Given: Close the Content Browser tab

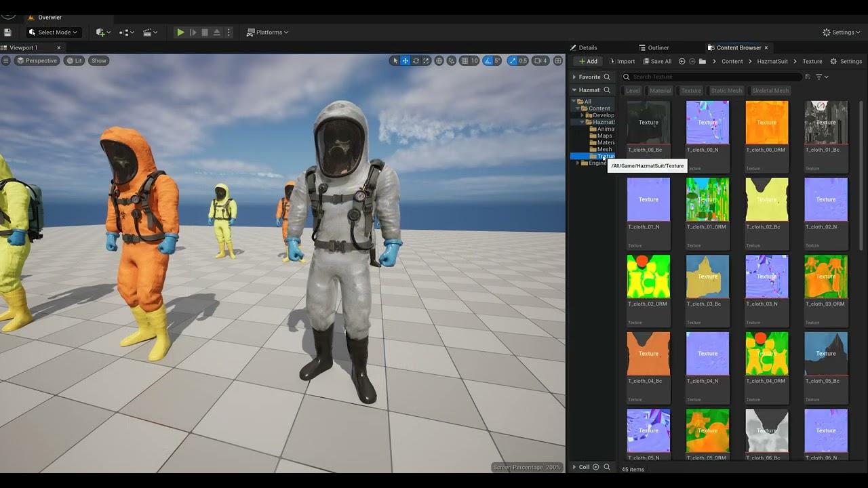Looking at the screenshot, I should (766, 47).
